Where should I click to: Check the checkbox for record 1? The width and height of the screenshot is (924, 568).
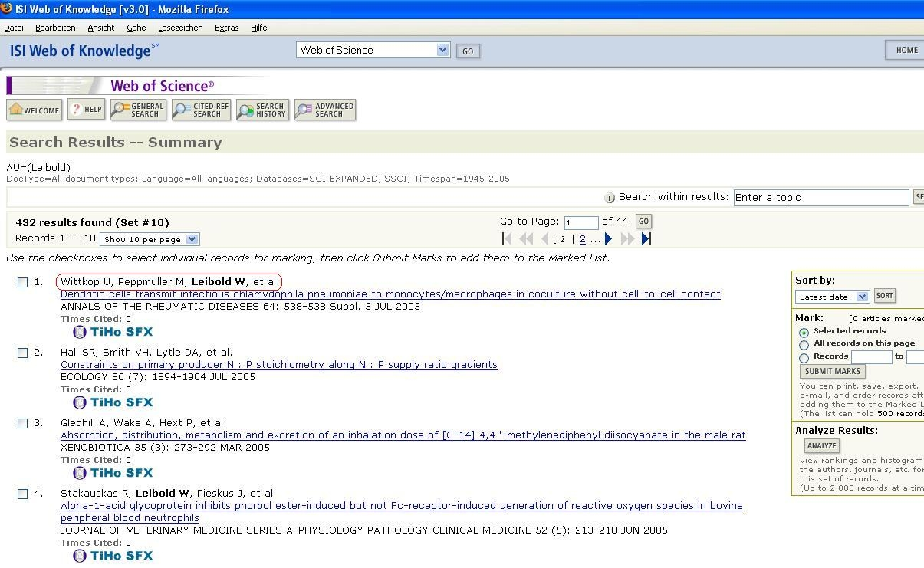pos(23,282)
